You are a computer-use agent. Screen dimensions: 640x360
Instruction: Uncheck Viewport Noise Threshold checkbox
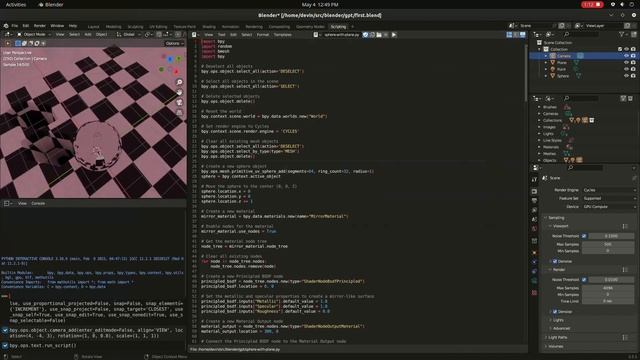584,236
